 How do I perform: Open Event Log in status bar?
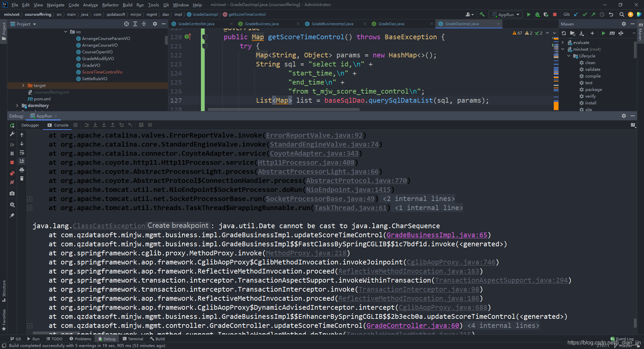[622, 339]
